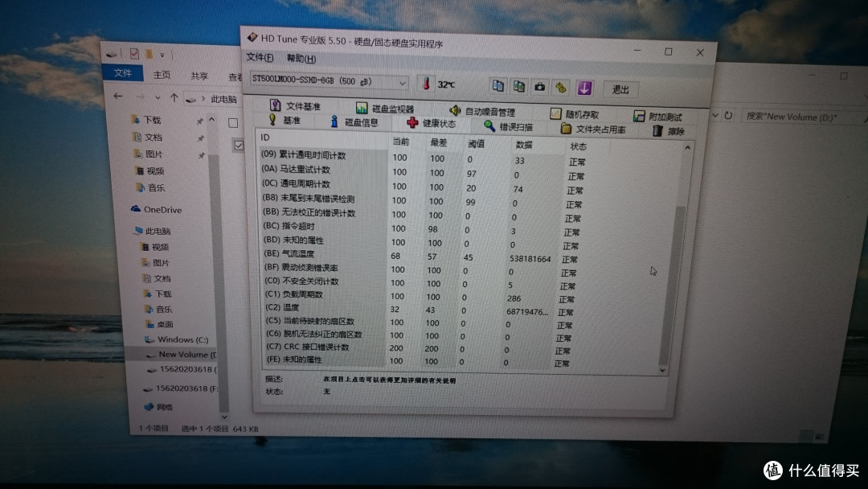This screenshot has width=868, height=489.
Task: Open the 磁盘监视器 disk monitor tab
Action: pos(385,108)
